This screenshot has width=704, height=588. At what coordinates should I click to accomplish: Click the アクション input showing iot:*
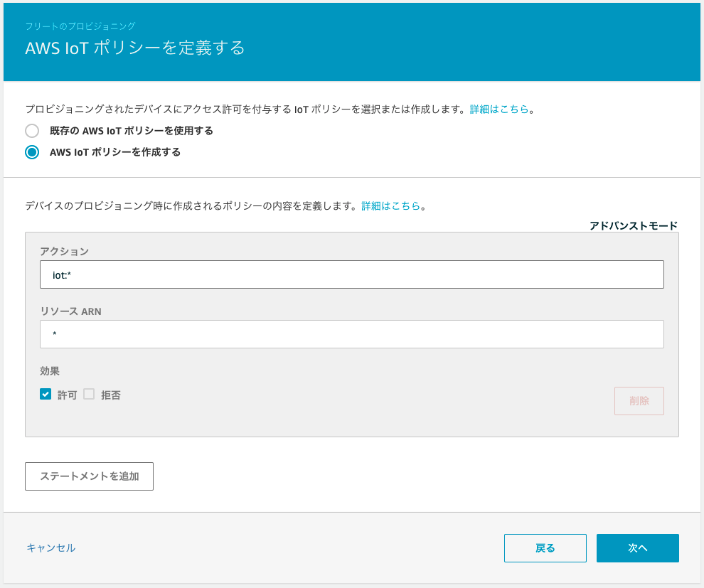point(351,274)
